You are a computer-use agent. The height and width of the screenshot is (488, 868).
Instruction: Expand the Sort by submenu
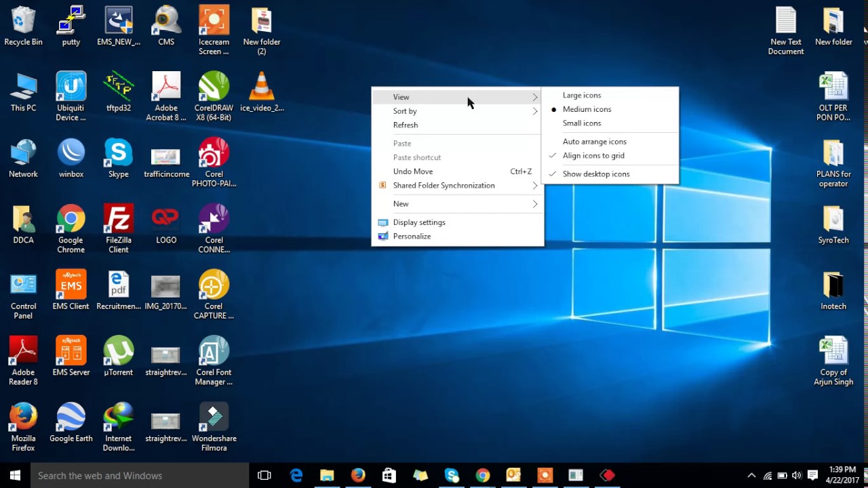[x=457, y=111]
